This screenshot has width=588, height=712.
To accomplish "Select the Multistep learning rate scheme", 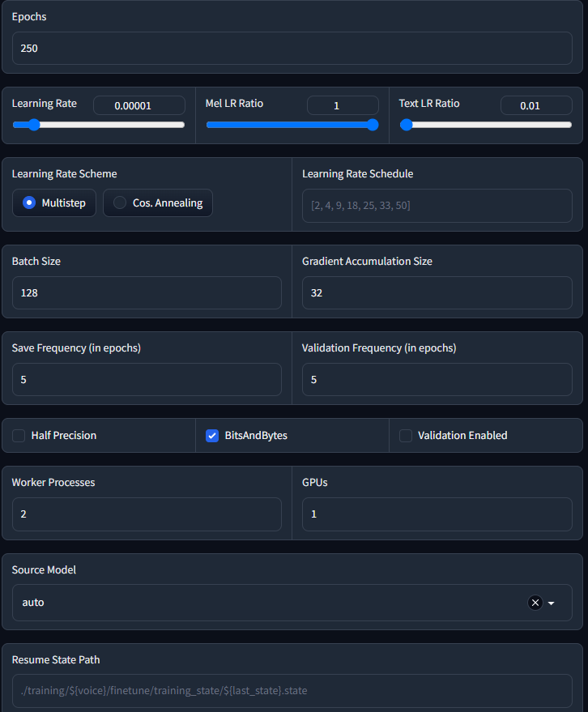I will click(x=54, y=203).
